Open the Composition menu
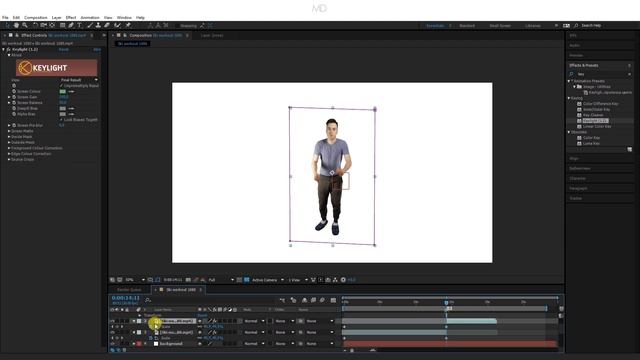Viewport: 640px width, 360px height. [36, 18]
